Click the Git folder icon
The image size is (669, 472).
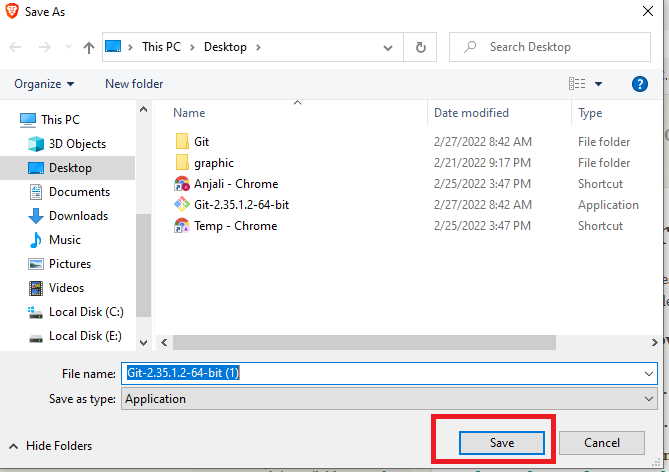click(182, 141)
